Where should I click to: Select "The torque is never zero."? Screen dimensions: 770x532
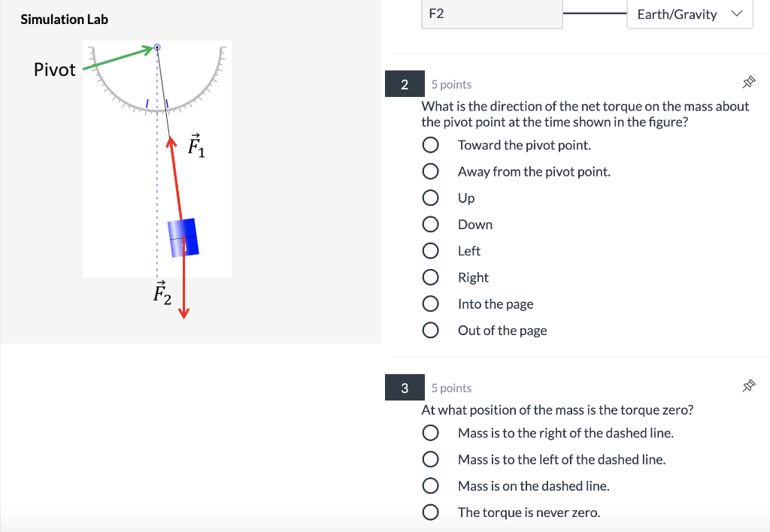[x=430, y=512]
